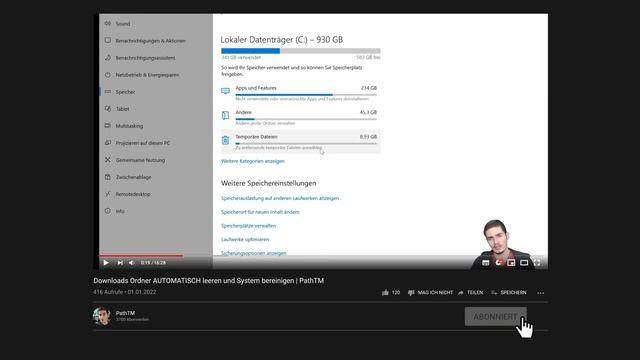
Task: Open Multitasking settings
Action: (129, 126)
